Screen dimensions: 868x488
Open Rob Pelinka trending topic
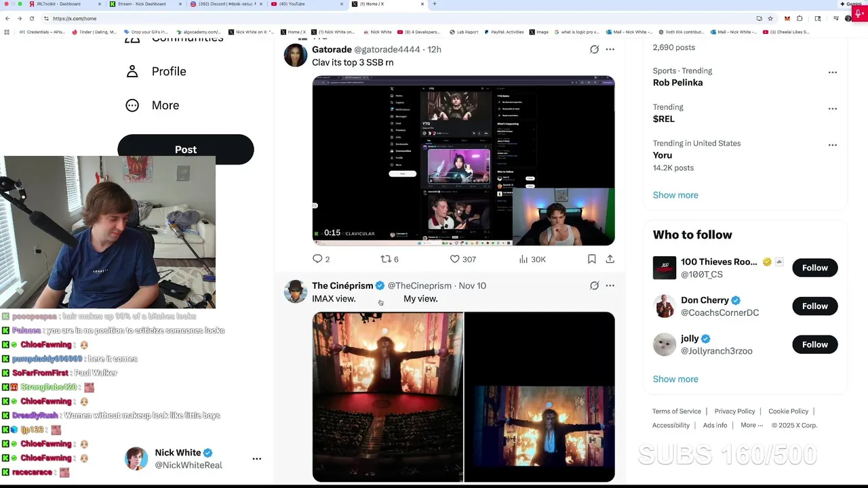pyautogui.click(x=677, y=83)
